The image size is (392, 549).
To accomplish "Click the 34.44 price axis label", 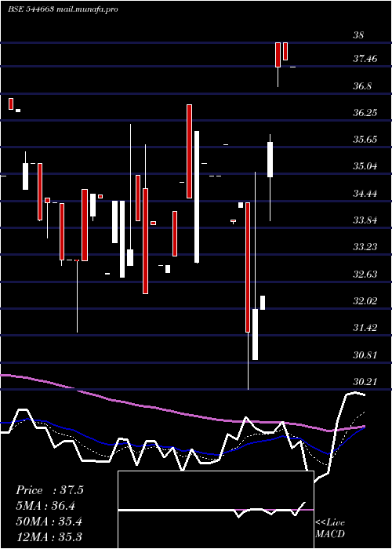I will [365, 193].
